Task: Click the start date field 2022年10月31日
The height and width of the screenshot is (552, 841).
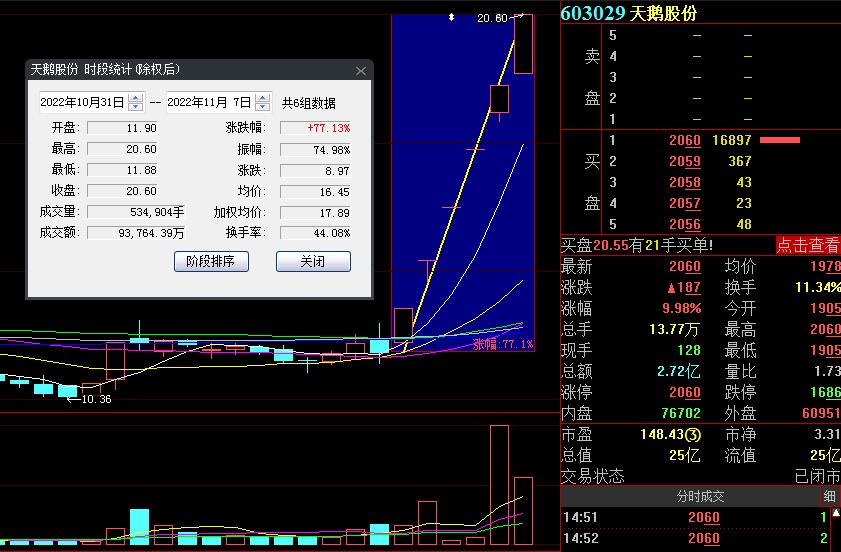Action: [82, 102]
